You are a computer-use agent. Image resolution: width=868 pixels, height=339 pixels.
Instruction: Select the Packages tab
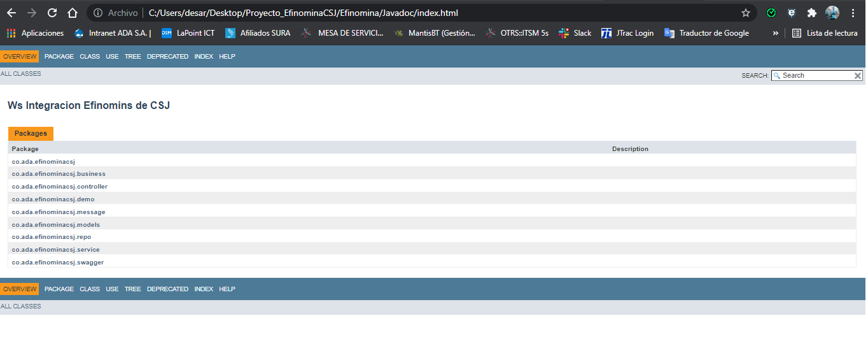click(x=31, y=134)
